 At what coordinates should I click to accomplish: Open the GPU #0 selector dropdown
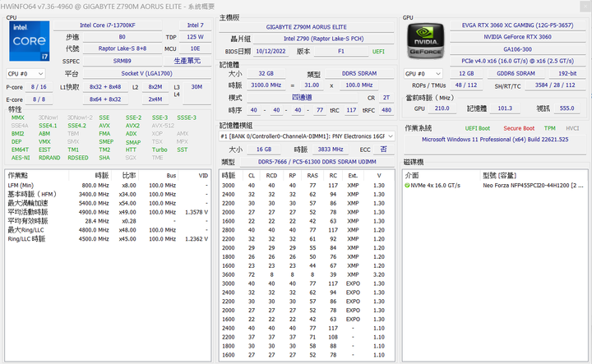(423, 74)
